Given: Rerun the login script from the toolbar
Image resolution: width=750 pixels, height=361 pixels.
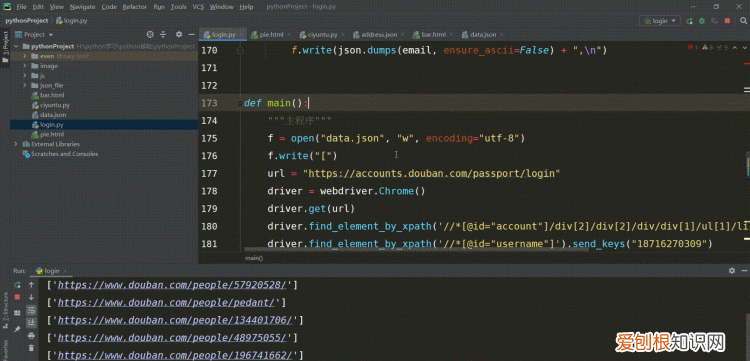Looking at the screenshot, I should [690, 21].
